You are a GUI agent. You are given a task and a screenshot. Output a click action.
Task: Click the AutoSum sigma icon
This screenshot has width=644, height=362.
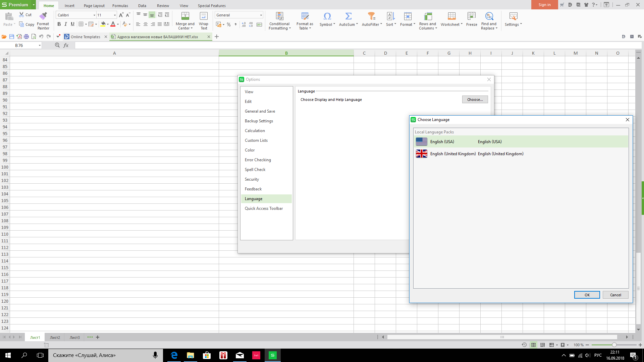348,16
